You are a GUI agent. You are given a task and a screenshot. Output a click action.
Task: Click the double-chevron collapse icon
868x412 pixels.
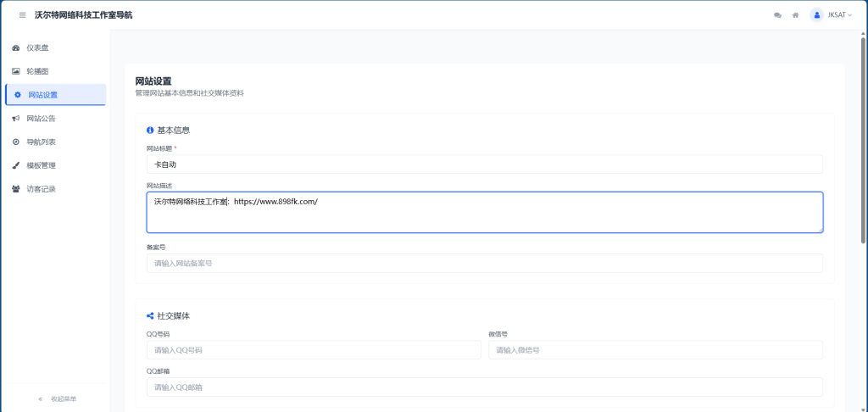(41, 398)
